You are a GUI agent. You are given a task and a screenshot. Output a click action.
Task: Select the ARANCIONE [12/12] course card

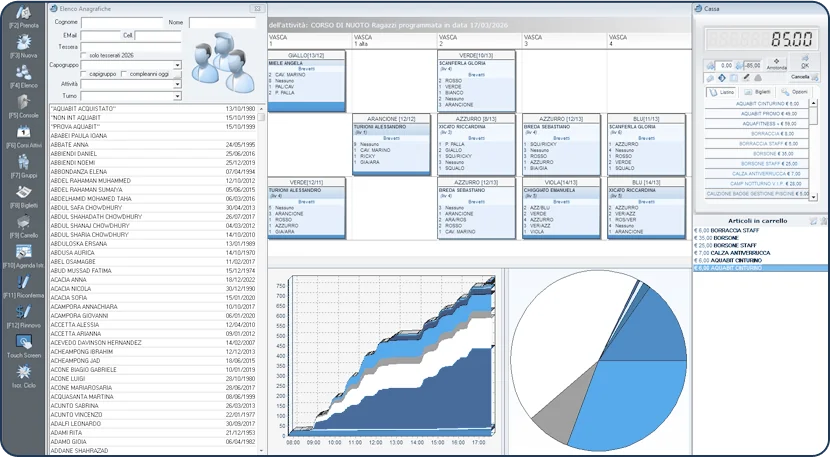coord(392,145)
